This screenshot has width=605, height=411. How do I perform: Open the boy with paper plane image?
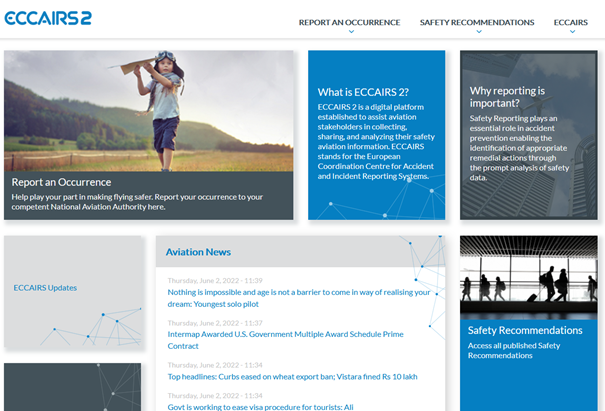point(149,111)
